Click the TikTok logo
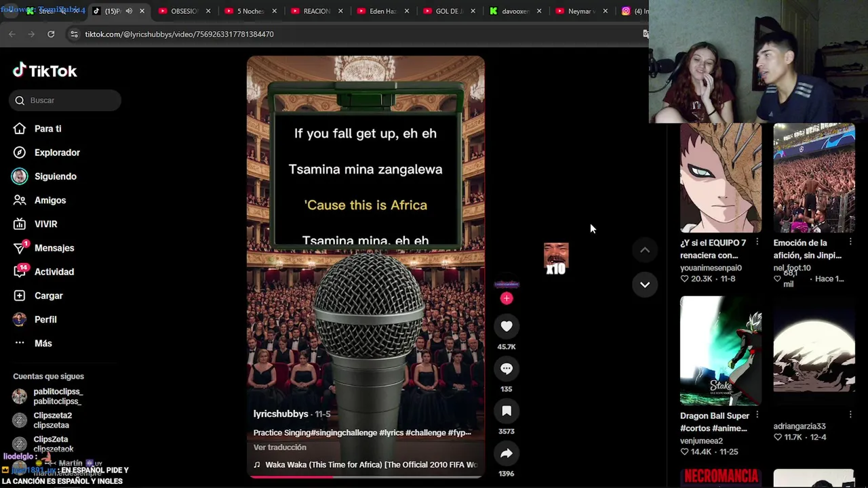Image resolution: width=868 pixels, height=488 pixels. 45,70
